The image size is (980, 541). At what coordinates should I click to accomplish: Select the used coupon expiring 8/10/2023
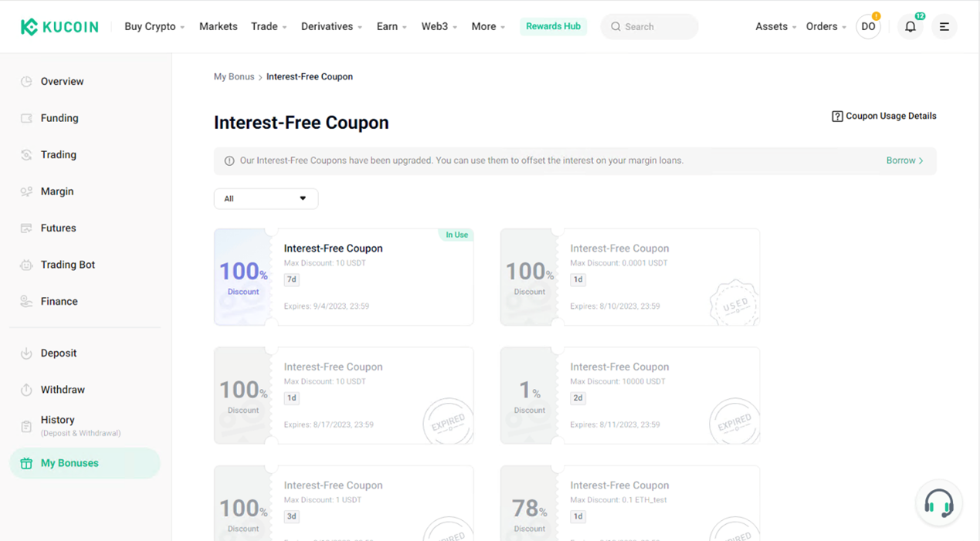coord(630,277)
